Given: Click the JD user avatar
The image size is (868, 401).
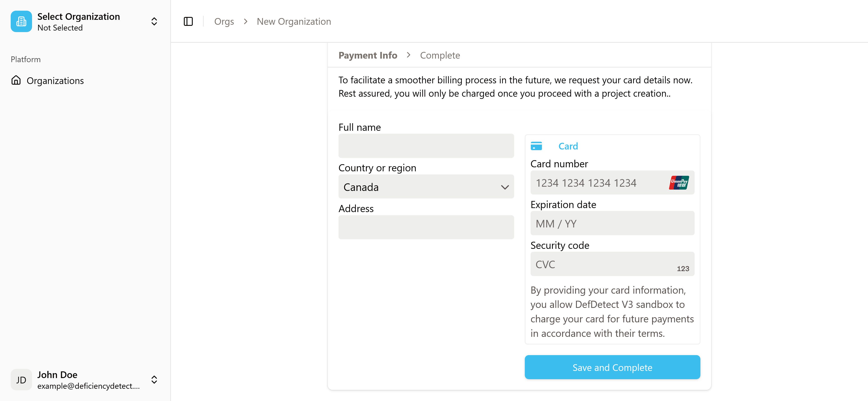Looking at the screenshot, I should click(21, 380).
